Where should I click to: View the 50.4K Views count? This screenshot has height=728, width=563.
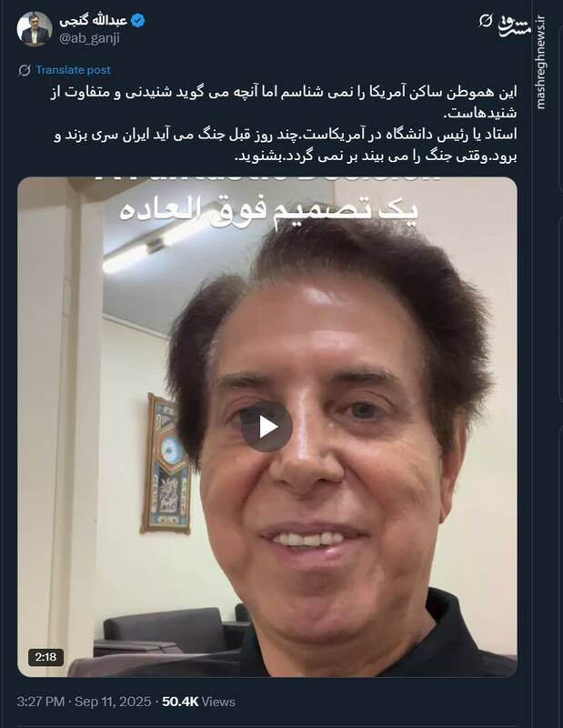coord(198,702)
